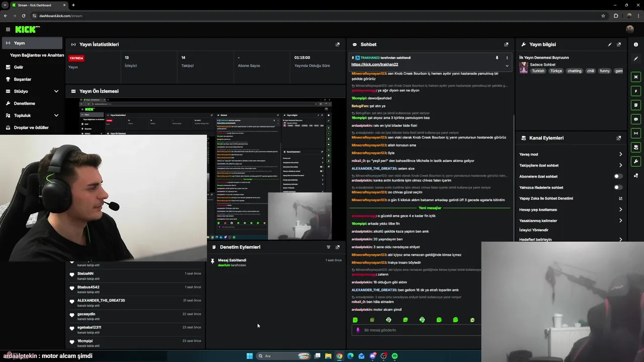Toggle the chat bubble widget icon in right sidebar
Image resolution: width=644 pixels, height=362 pixels.
tap(636, 119)
